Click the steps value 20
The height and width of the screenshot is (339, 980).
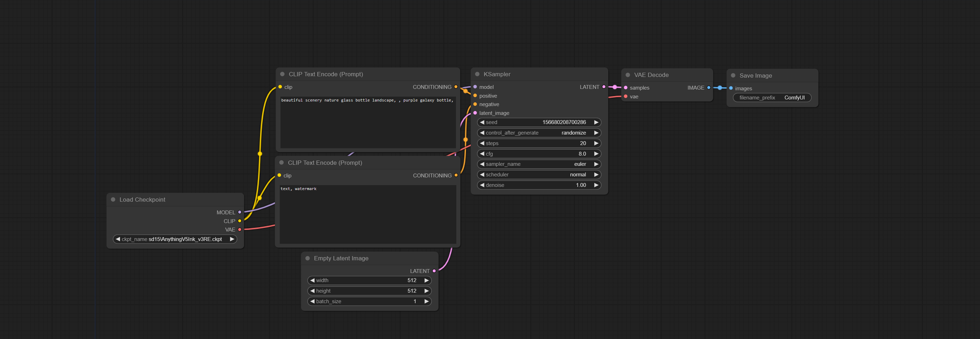(583, 143)
